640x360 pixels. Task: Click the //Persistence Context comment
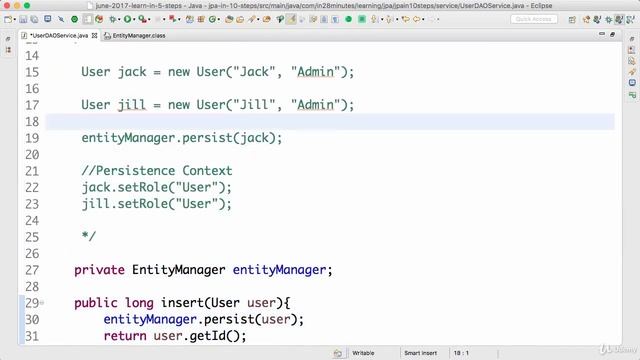tap(157, 171)
